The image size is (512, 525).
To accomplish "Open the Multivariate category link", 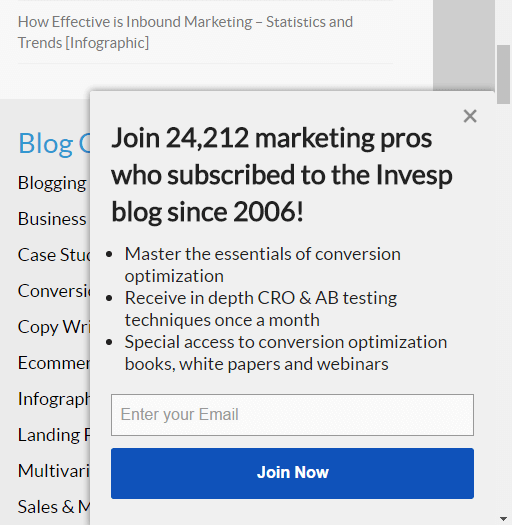I will point(54,470).
